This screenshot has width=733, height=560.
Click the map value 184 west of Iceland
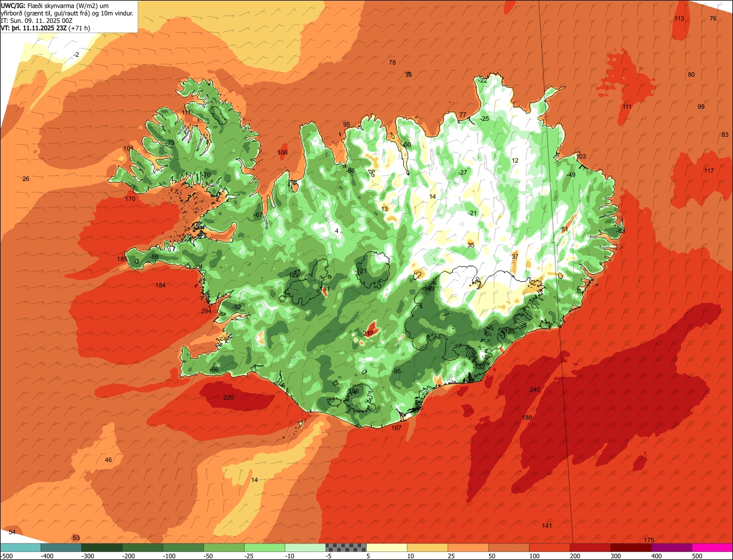click(160, 285)
